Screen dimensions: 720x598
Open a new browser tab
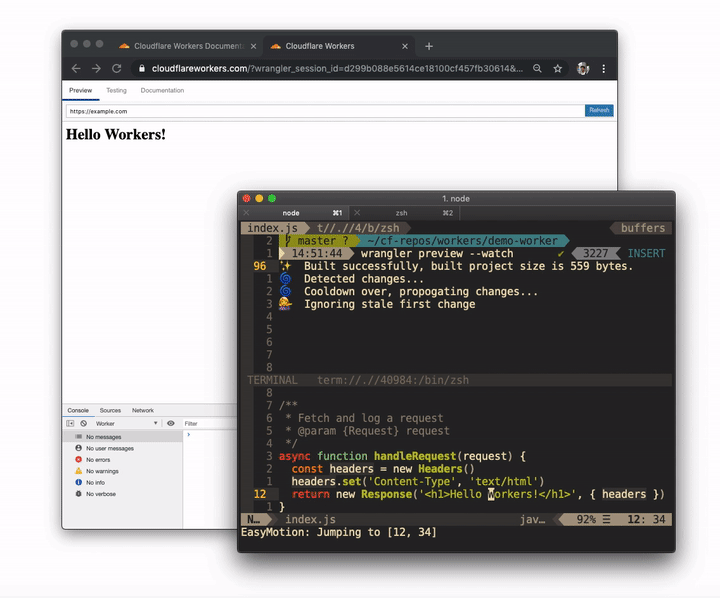pyautogui.click(x=429, y=46)
